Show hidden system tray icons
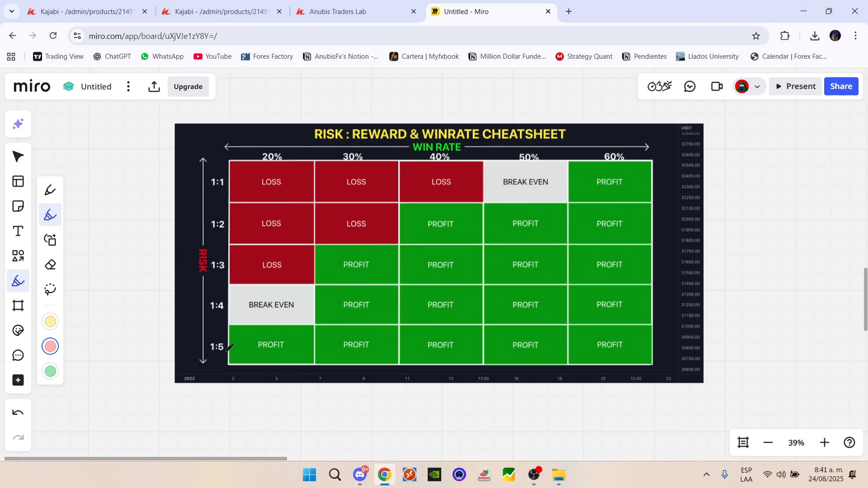 pyautogui.click(x=706, y=475)
